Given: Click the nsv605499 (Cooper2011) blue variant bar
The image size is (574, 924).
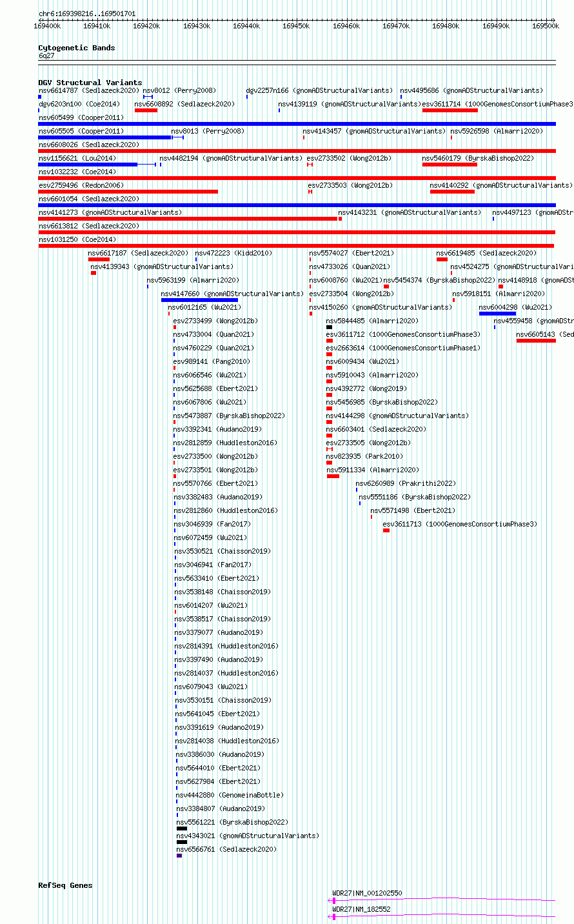Looking at the screenshot, I should (297, 124).
